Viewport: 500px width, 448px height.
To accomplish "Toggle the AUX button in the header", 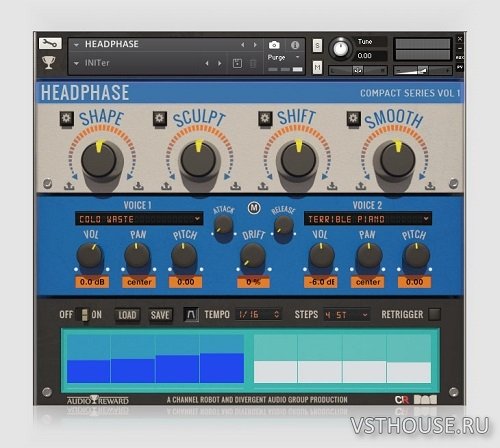I will 460,58.
